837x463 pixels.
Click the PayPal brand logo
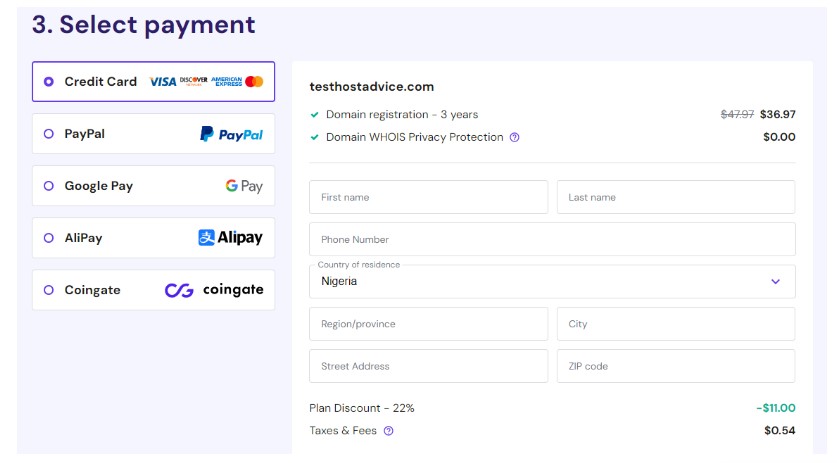coord(232,134)
